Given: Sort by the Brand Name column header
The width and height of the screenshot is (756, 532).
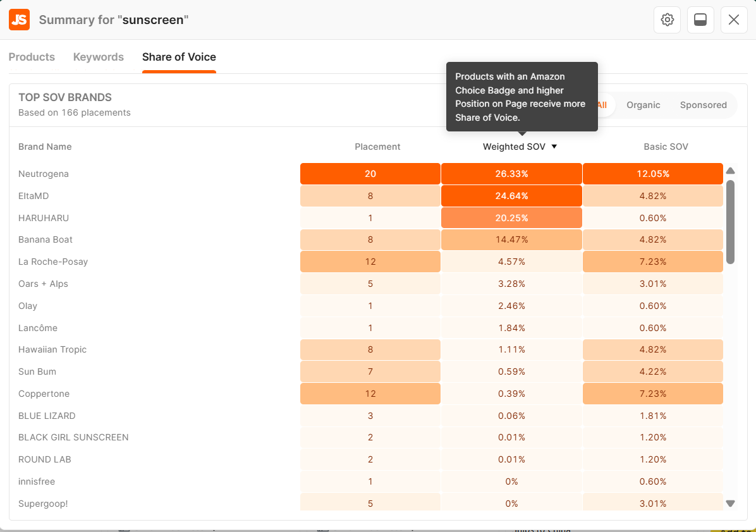Looking at the screenshot, I should (x=45, y=147).
